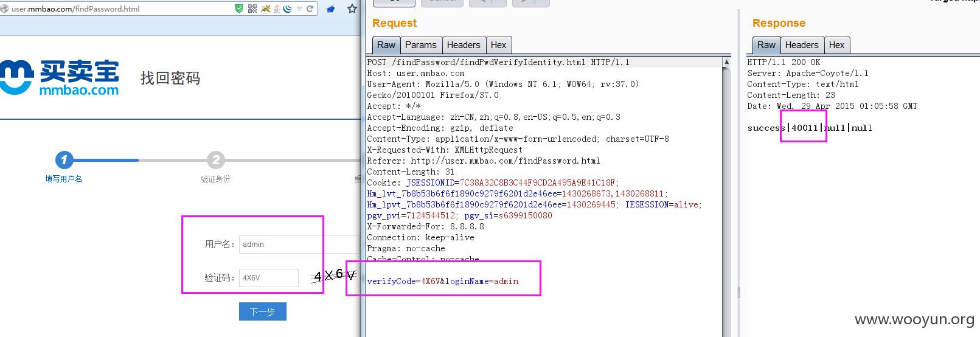
Task: Click the Content-Length: 23 response line
Action: click(x=791, y=95)
